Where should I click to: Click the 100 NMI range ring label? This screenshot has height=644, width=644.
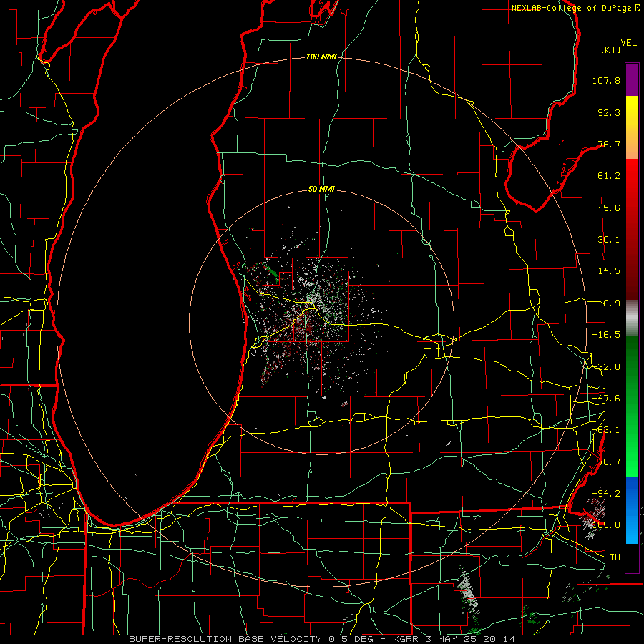click(321, 57)
